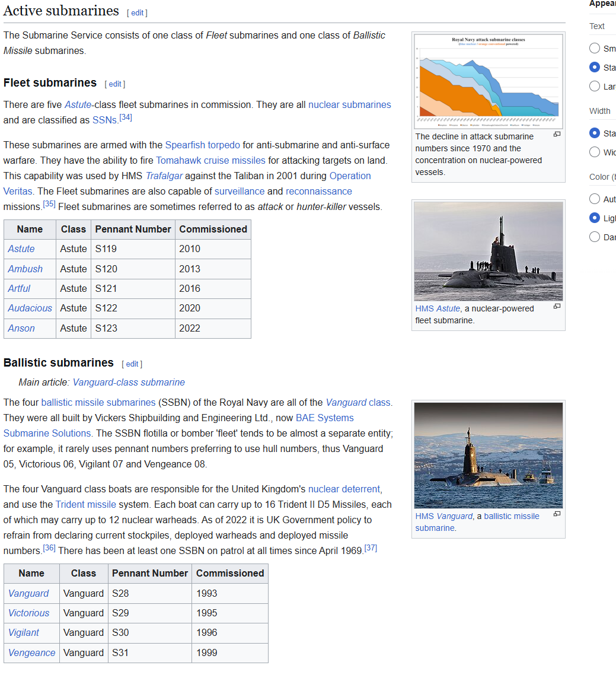Click the 1999 commissioned cell
The height and width of the screenshot is (678, 616).
click(230, 652)
